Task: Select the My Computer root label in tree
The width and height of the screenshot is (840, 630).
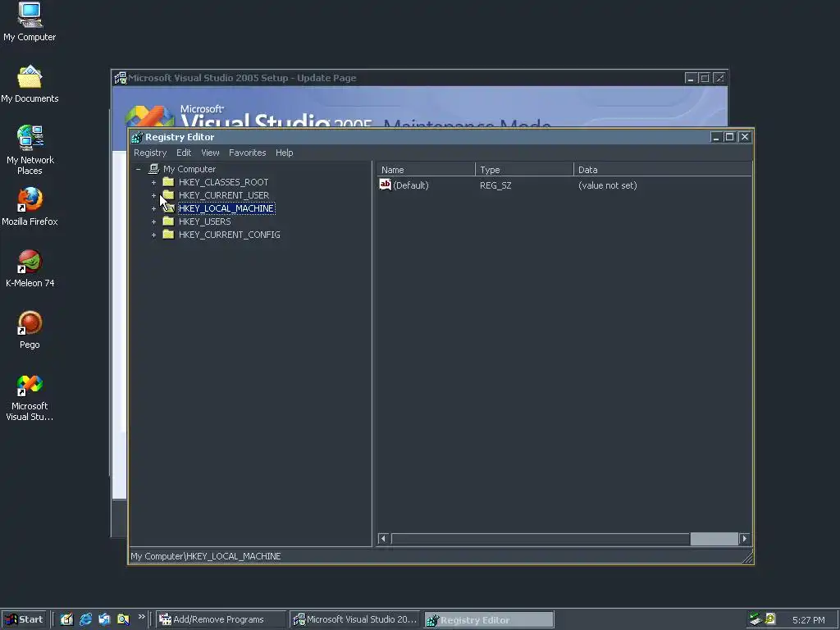Action: pos(189,169)
